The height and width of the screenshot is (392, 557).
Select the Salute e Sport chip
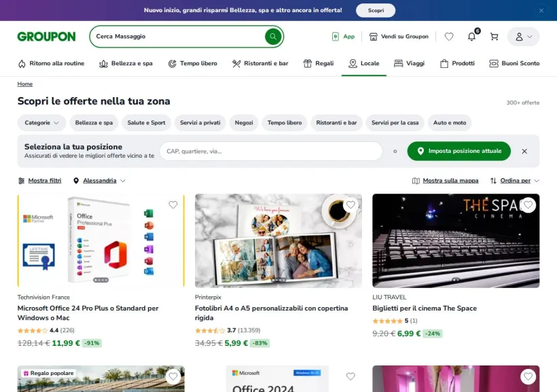(x=146, y=122)
